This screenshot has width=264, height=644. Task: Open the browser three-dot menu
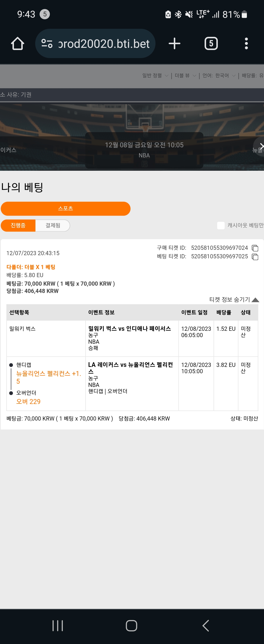tap(246, 43)
